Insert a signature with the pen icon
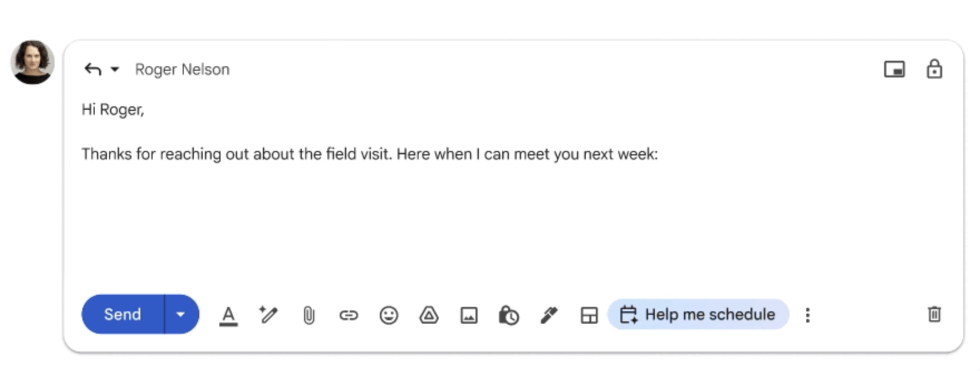 (x=549, y=315)
